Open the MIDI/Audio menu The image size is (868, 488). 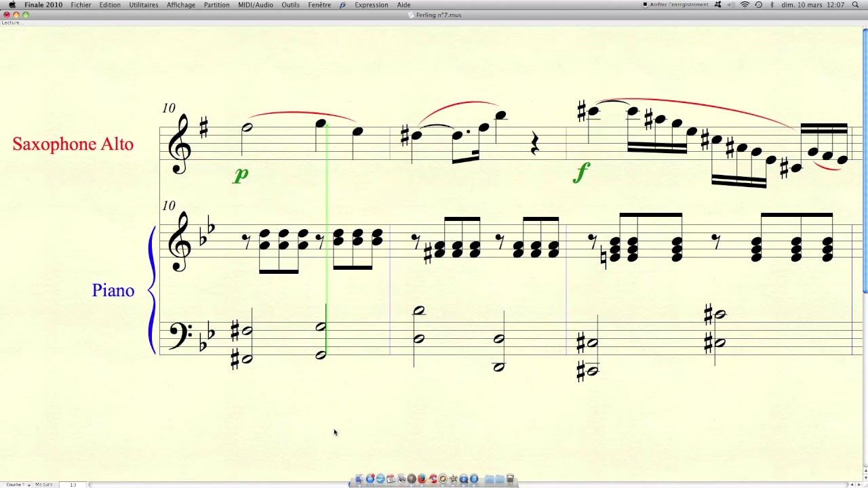point(256,5)
